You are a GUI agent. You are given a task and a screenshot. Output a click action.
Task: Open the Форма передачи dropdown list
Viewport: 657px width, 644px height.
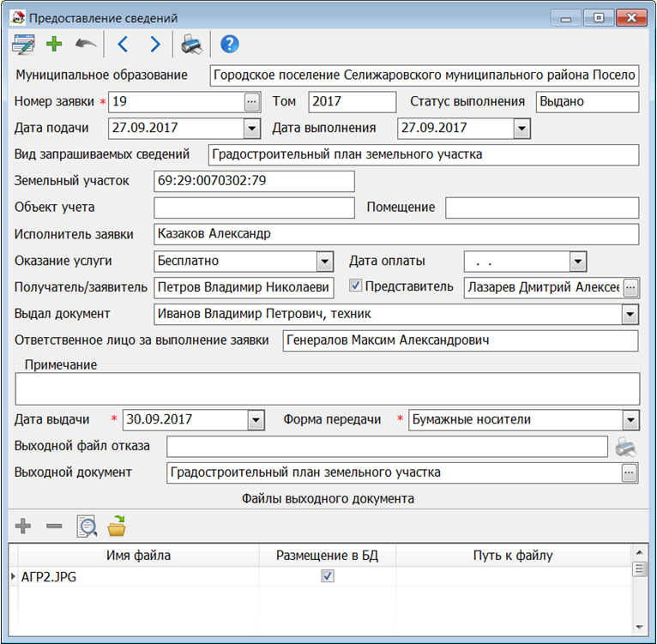point(630,420)
